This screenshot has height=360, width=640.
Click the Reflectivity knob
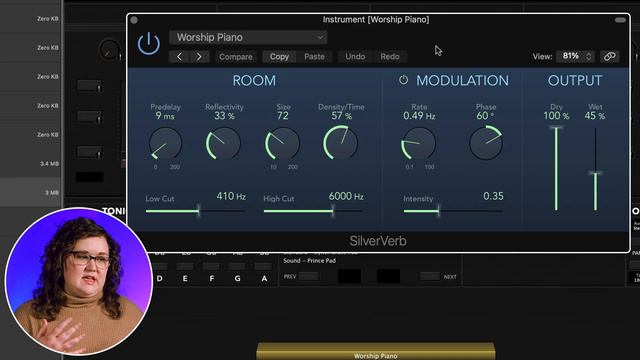pos(223,143)
